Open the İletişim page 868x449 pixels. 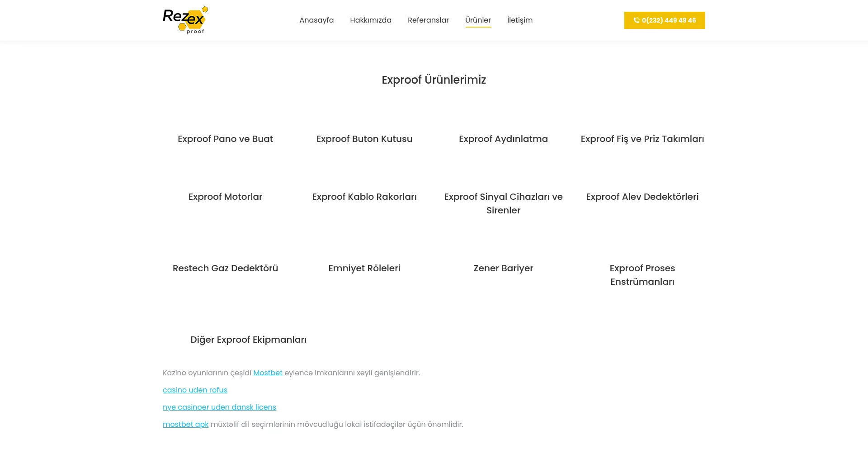click(x=520, y=20)
